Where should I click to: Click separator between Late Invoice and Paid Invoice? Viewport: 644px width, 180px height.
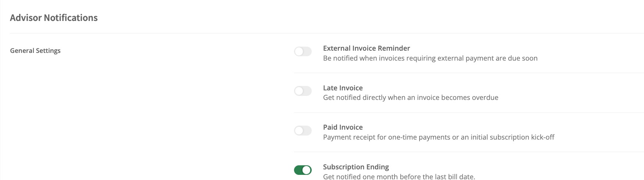[469, 112]
